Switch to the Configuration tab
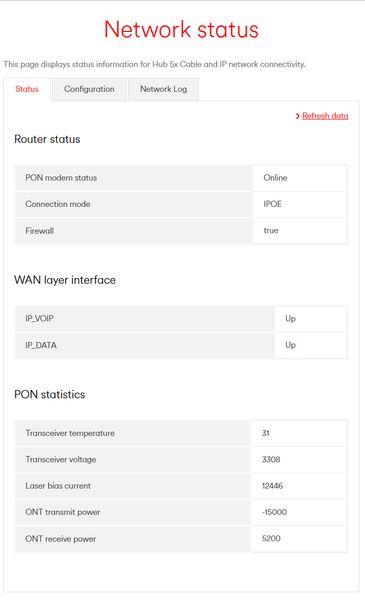This screenshot has height=600, width=365. coord(89,89)
